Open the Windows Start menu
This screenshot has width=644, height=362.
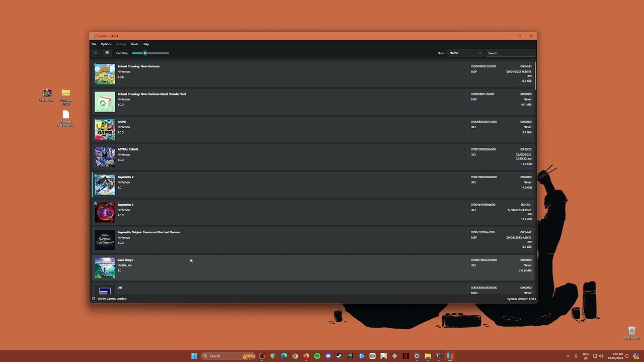click(194, 356)
